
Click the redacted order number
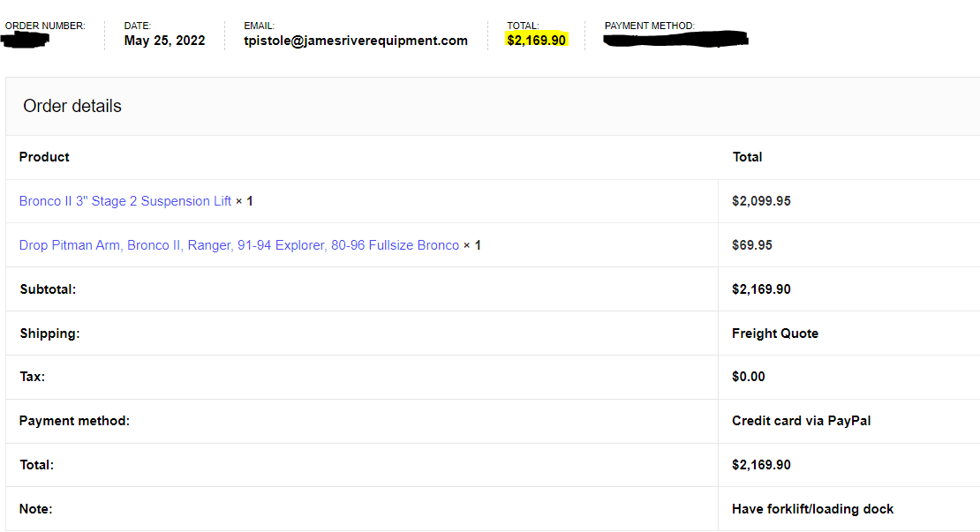click(26, 41)
